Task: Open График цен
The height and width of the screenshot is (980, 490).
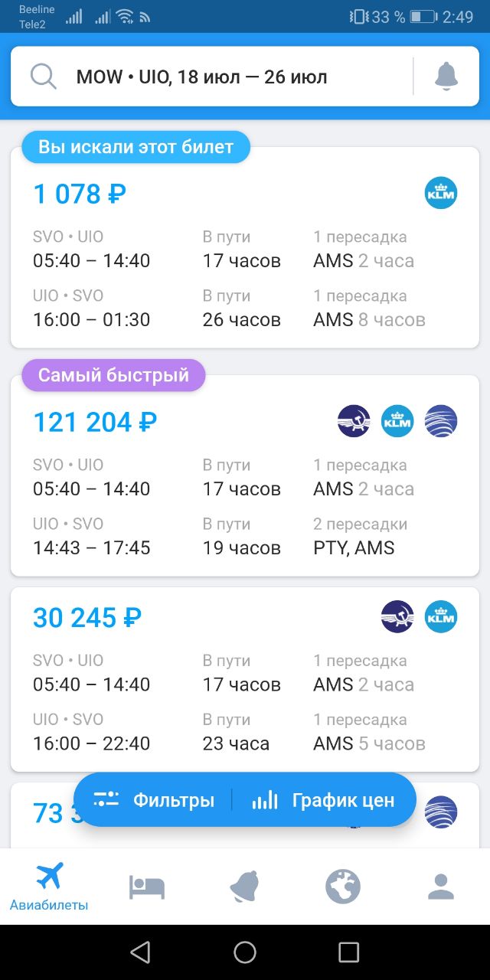Action: (x=323, y=800)
